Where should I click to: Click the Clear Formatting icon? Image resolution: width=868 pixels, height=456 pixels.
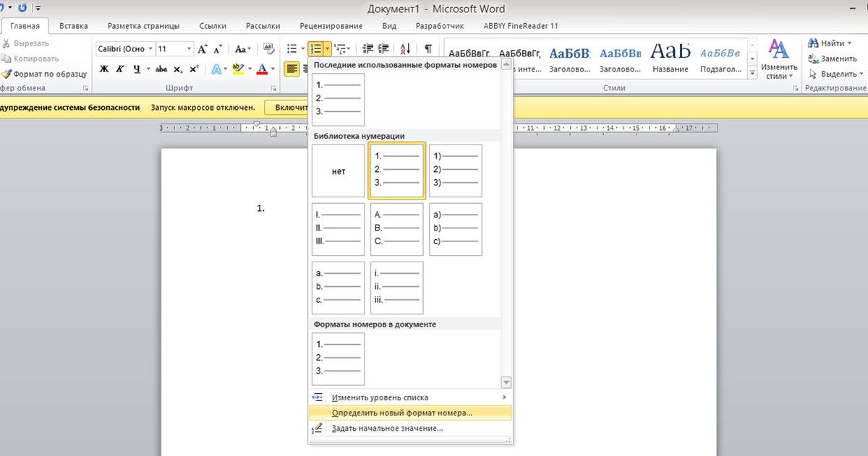tap(269, 49)
